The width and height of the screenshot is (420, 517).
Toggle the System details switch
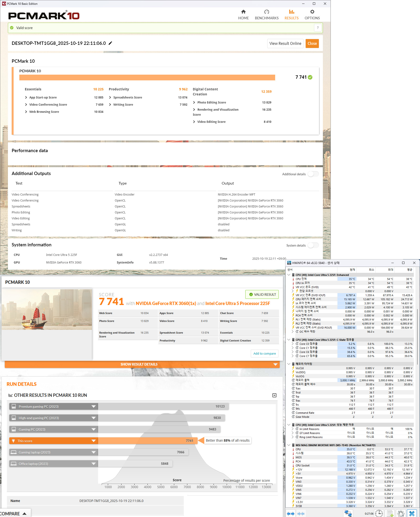313,245
